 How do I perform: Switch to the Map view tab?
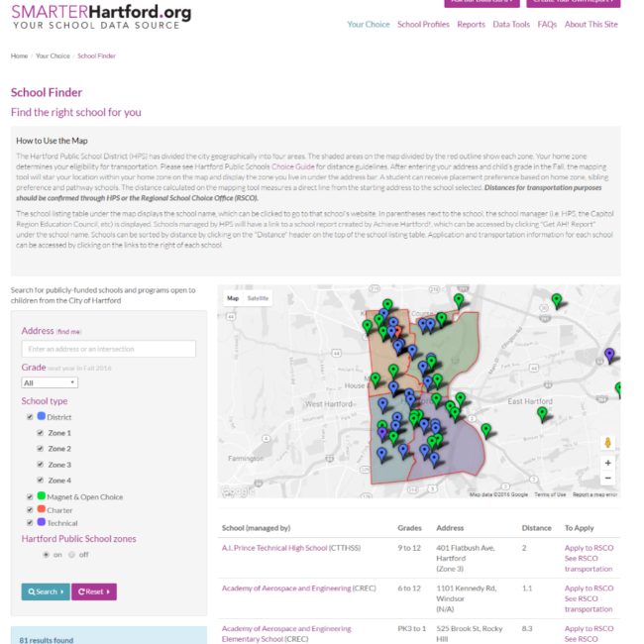[233, 298]
